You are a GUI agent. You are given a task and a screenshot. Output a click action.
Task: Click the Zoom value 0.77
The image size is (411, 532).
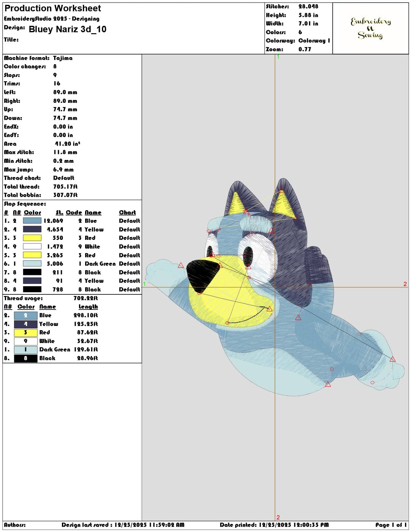[305, 49]
